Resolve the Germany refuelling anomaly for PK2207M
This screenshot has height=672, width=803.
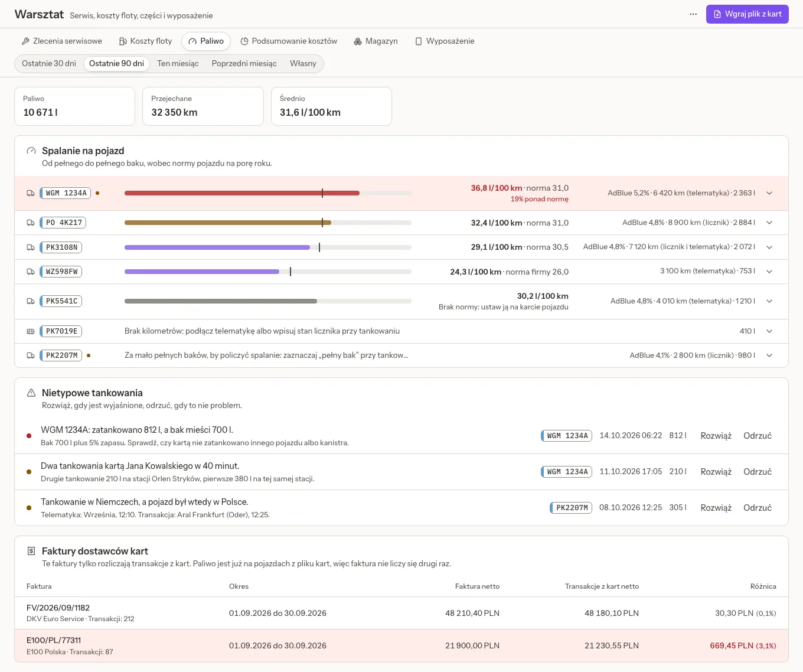click(x=716, y=508)
